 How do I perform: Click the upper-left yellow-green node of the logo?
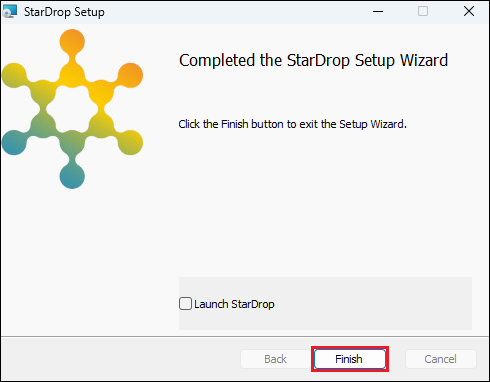tap(14, 75)
